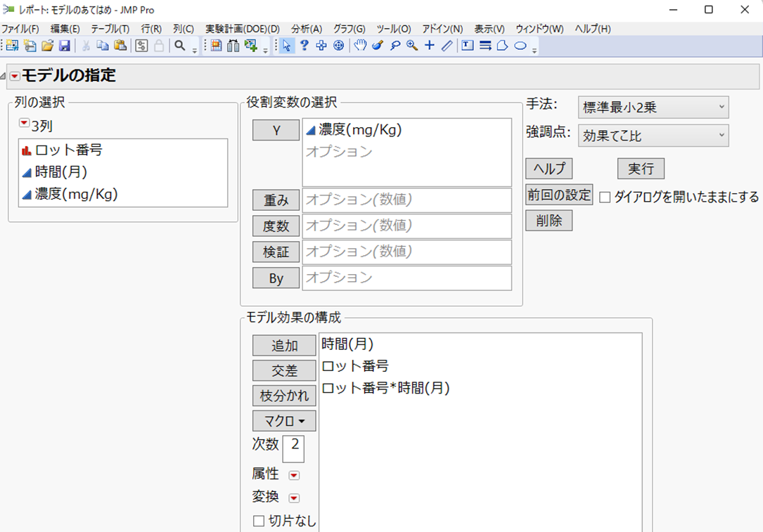
Task: Select the Brush tool
Action: click(378, 46)
